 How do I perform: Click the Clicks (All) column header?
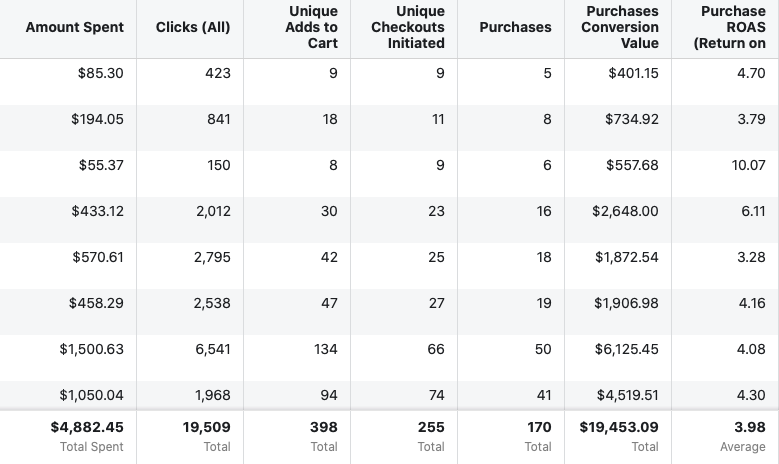[193, 28]
